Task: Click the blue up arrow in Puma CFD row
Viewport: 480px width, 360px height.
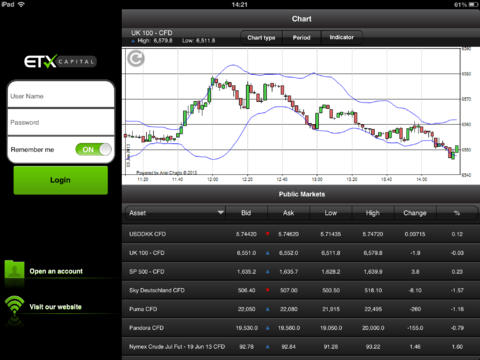Action: (x=267, y=309)
